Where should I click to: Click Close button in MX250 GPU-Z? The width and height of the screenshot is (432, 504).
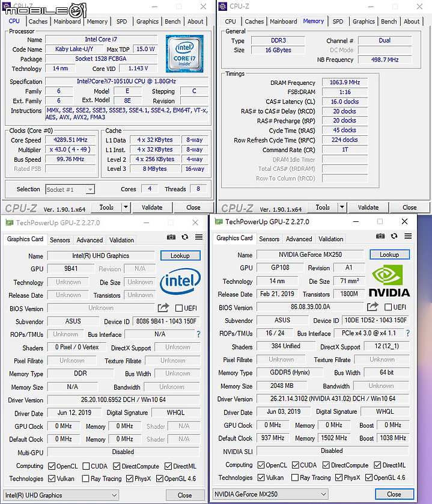click(394, 494)
